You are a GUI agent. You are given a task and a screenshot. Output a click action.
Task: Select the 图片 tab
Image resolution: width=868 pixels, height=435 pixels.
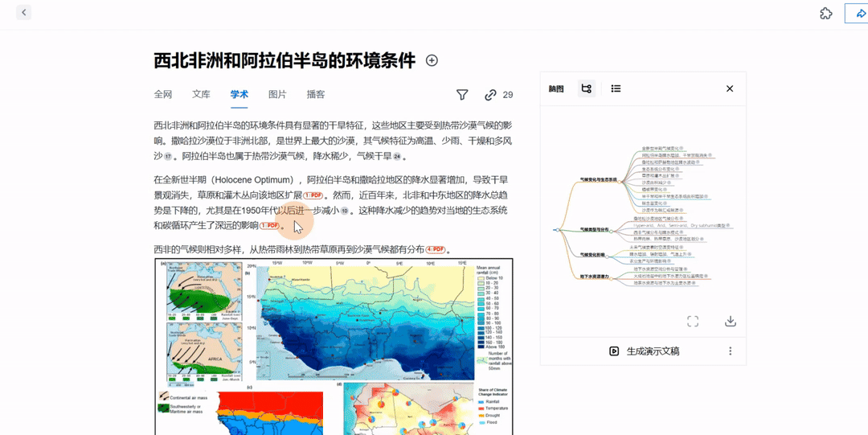pos(277,95)
